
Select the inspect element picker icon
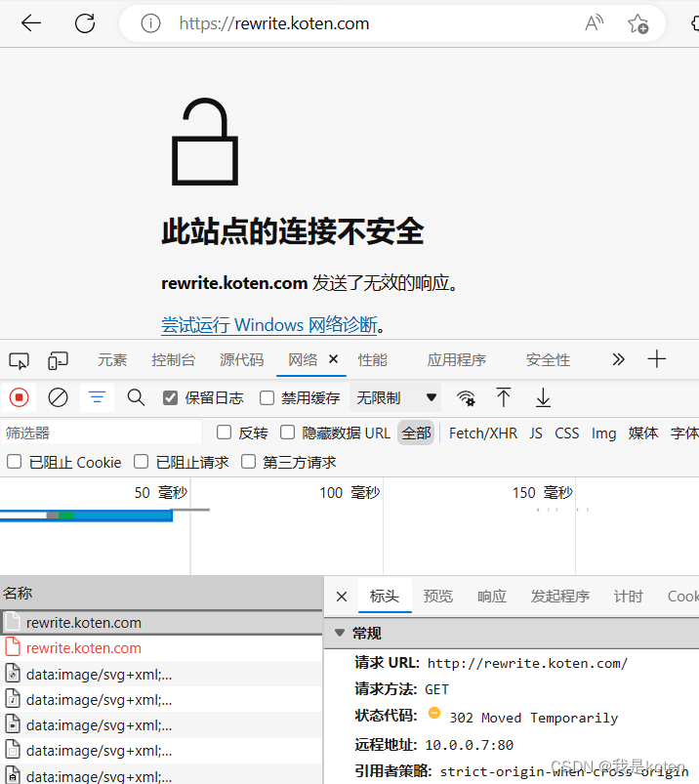19,360
